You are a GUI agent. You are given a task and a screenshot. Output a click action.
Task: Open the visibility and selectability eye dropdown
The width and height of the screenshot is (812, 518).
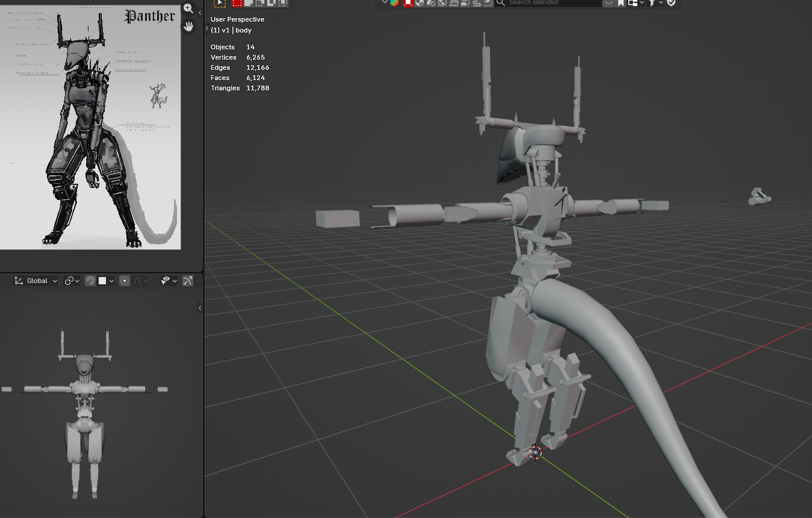168,281
